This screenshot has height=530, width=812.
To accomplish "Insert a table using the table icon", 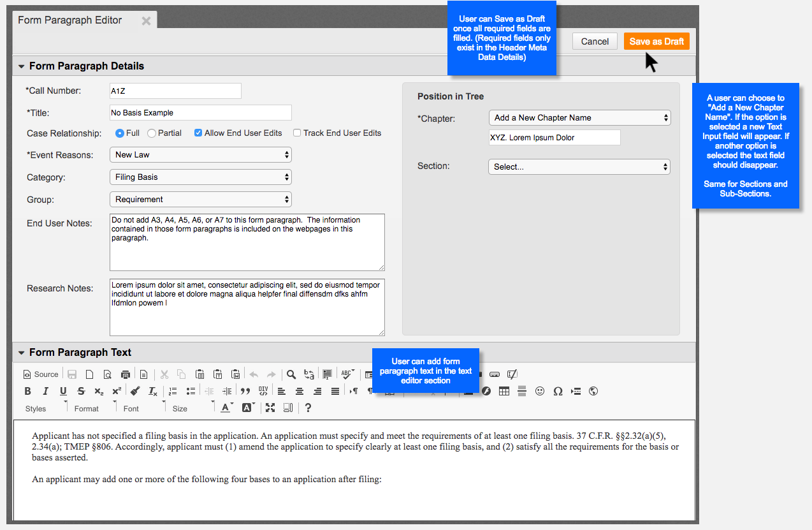I will [x=504, y=391].
